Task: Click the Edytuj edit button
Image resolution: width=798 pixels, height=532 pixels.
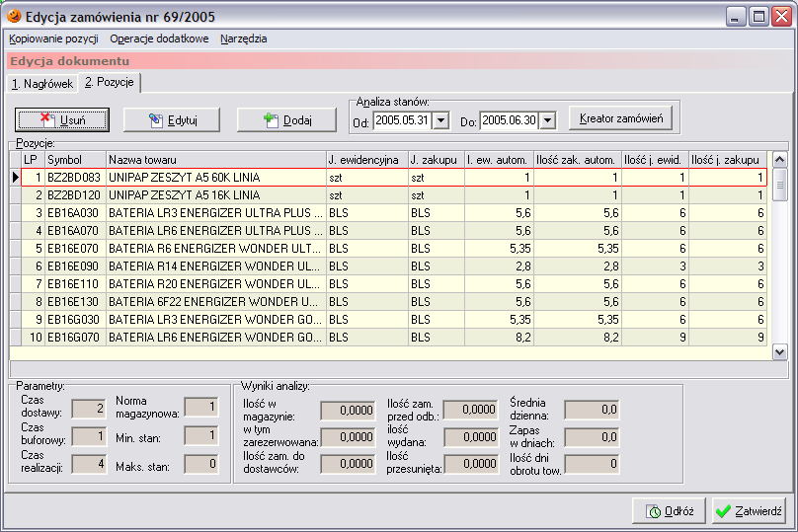Action: coord(172,120)
